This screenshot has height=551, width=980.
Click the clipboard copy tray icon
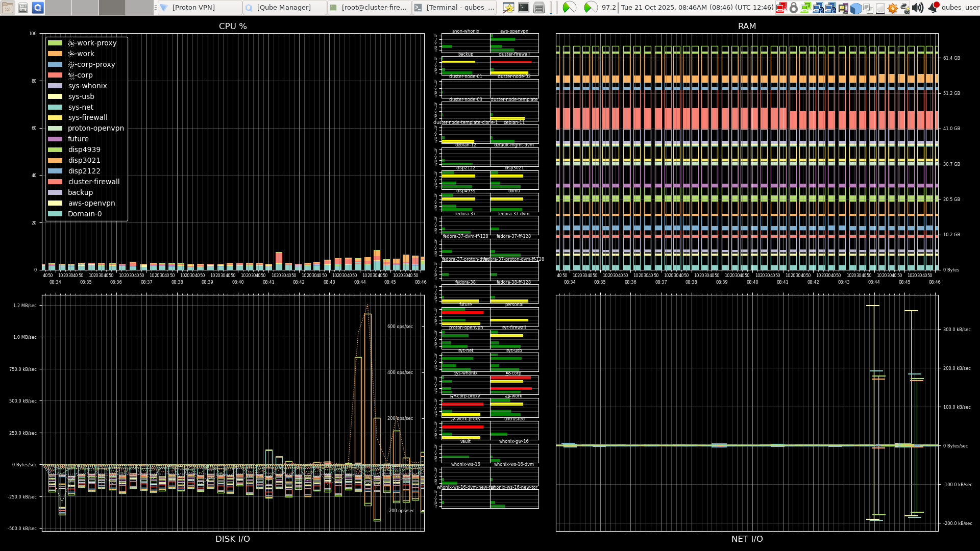[x=868, y=8]
